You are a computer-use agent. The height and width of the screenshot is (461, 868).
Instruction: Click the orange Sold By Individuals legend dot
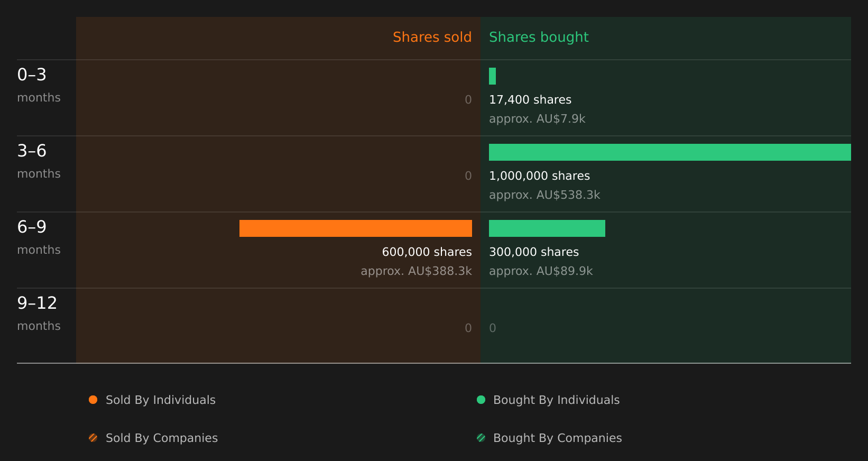click(x=93, y=400)
